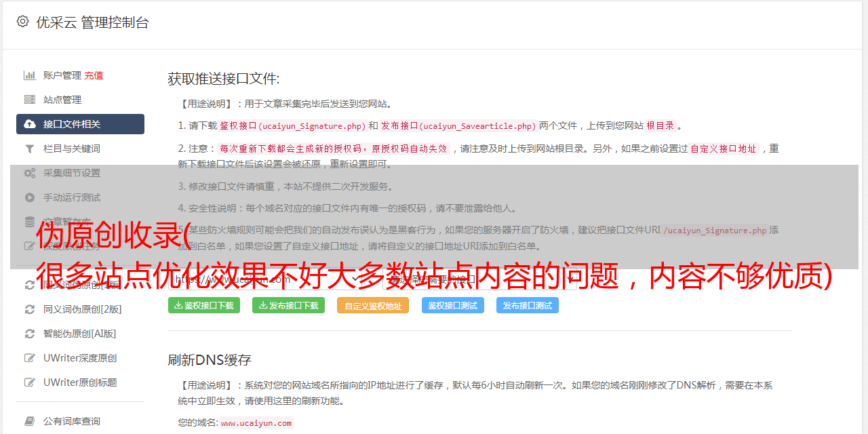Image resolution: width=868 pixels, height=434 pixels.
Task: Click the highlighted 自定义接口地址 text
Action: (724, 149)
